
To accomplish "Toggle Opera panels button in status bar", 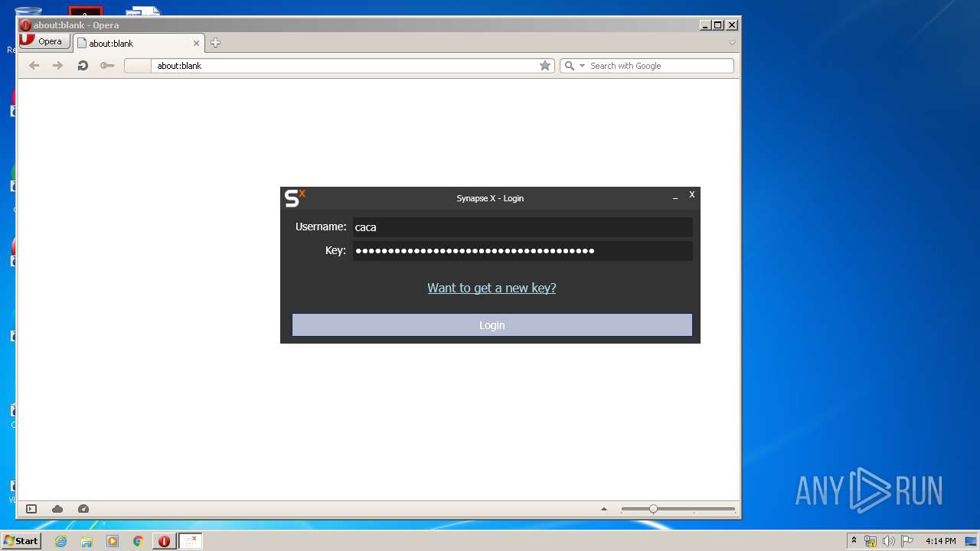I will [31, 509].
